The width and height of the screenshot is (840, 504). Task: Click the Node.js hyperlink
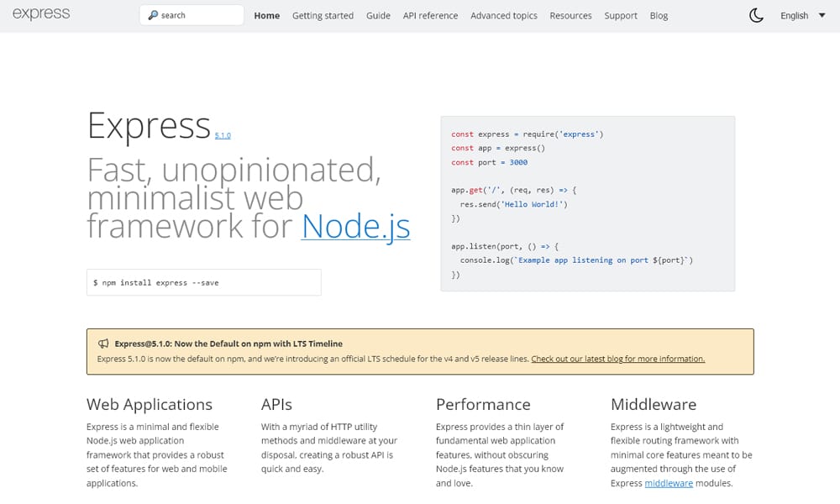tap(356, 225)
